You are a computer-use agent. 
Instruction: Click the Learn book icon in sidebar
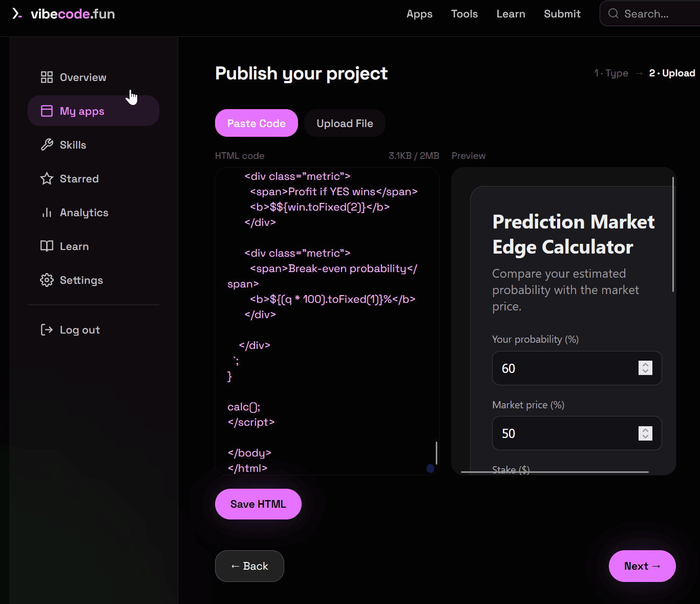point(47,246)
